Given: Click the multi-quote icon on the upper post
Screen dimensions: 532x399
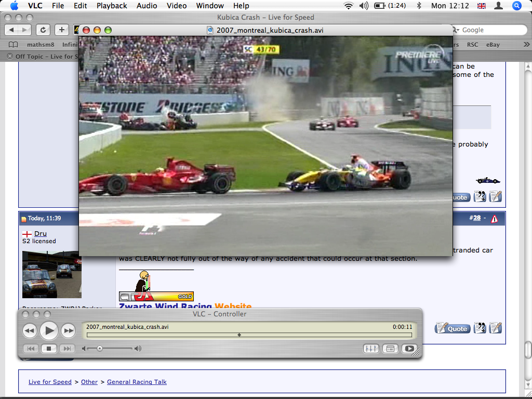Looking at the screenshot, I should coord(480,197).
